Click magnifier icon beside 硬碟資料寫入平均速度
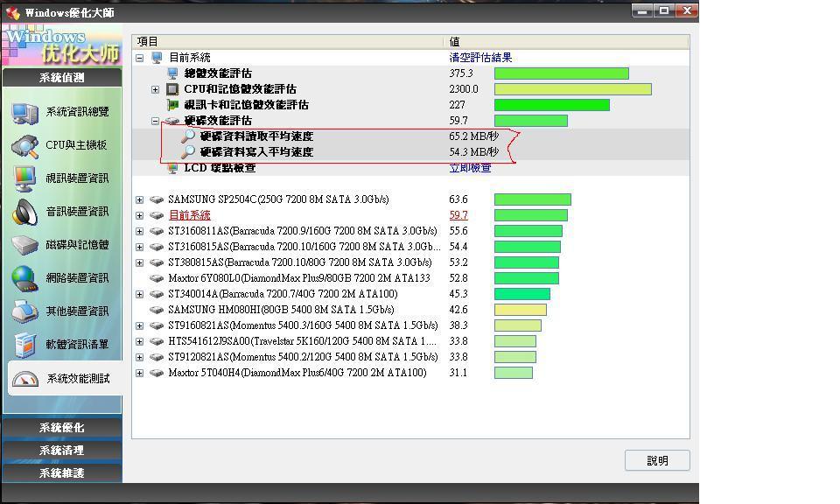The image size is (840, 504). coord(187,152)
